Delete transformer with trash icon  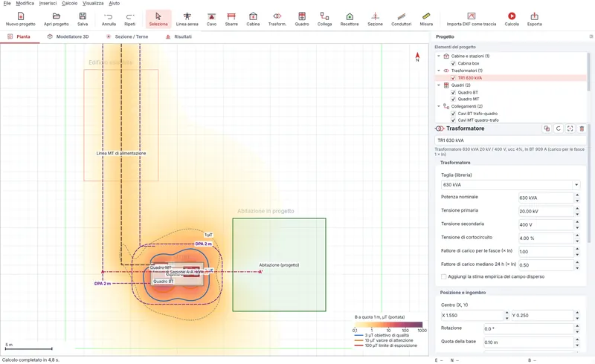tap(582, 129)
